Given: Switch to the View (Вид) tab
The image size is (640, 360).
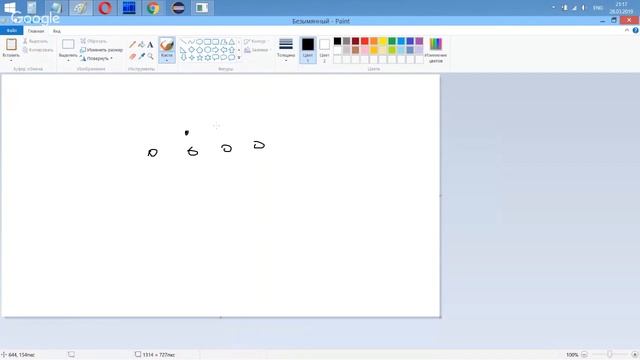Looking at the screenshot, I should coord(57,31).
